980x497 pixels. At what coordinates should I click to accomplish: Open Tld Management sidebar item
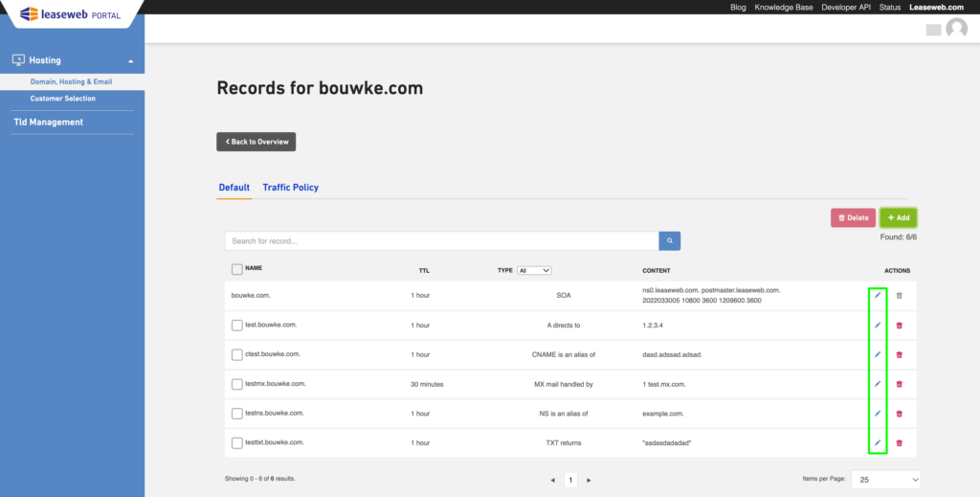[x=48, y=123]
